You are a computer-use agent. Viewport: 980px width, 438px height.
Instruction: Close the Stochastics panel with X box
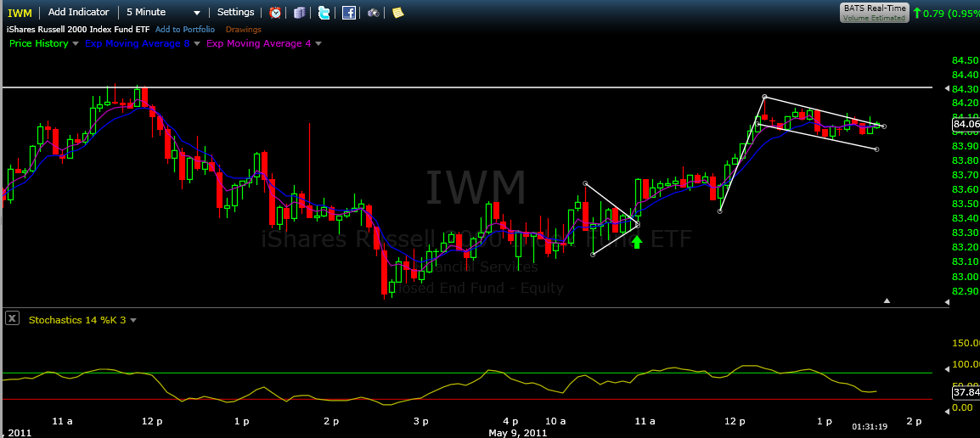click(12, 319)
